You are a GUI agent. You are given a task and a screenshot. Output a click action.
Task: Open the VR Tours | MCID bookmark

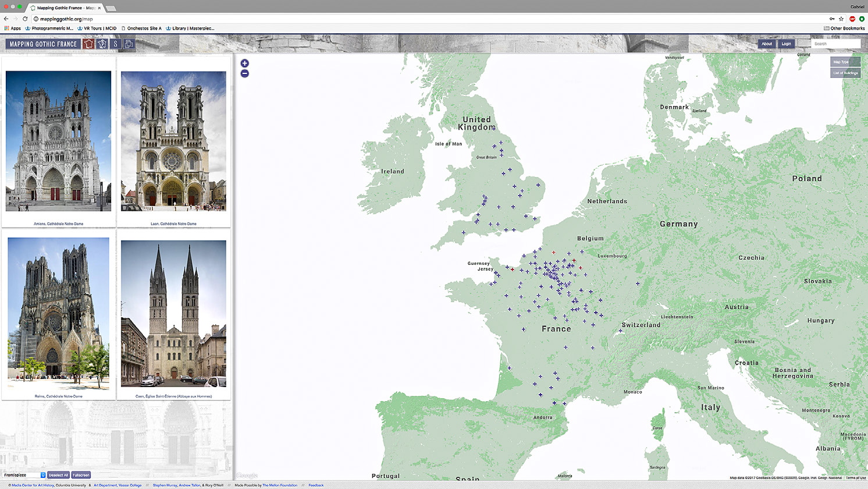tap(97, 28)
